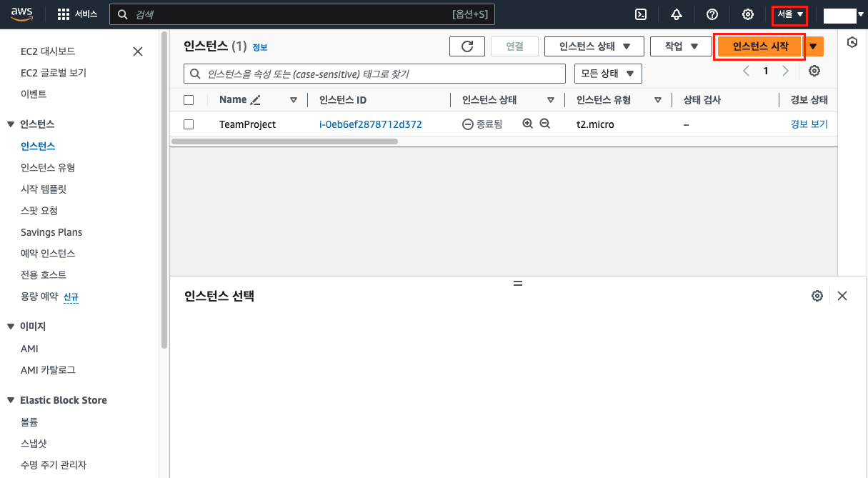Open Dedicated Hosts in sidebar
This screenshot has width=868, height=478.
pos(44,275)
